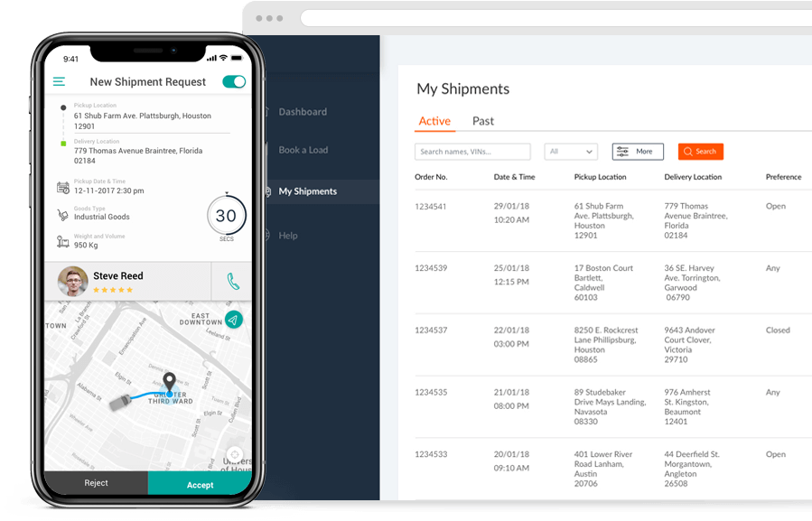The width and height of the screenshot is (812, 521).
Task: Click the Search names, VINs input field
Action: pos(472,151)
